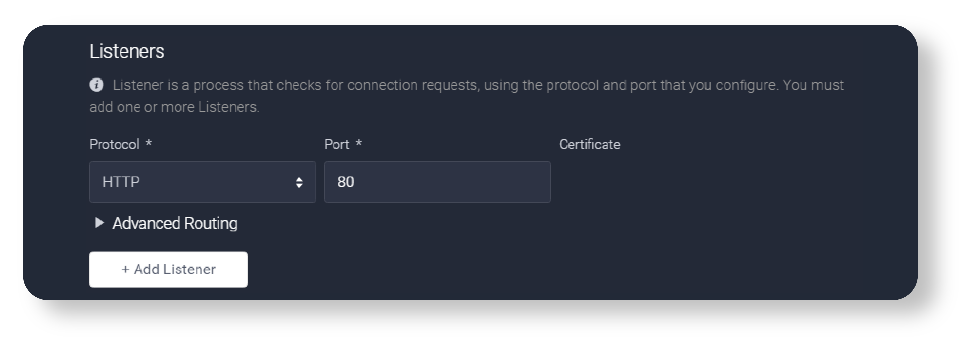Click the 80 value in Port field

tap(345, 182)
